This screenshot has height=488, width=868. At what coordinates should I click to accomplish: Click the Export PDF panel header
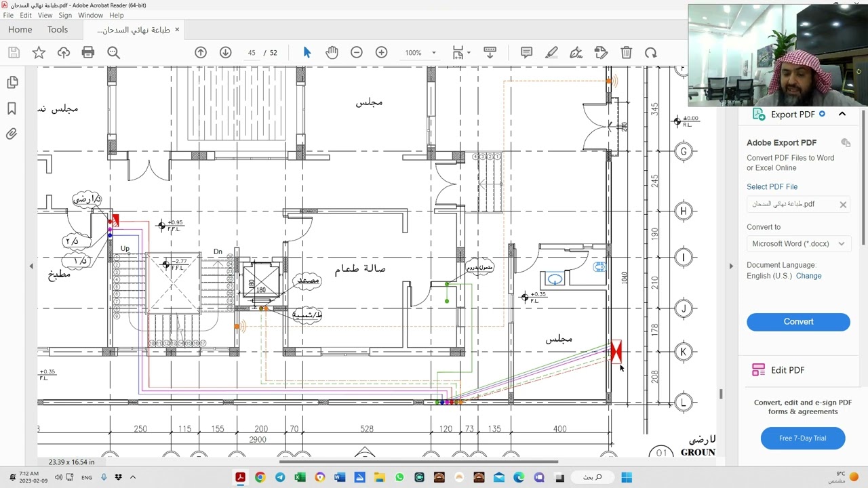click(x=798, y=115)
